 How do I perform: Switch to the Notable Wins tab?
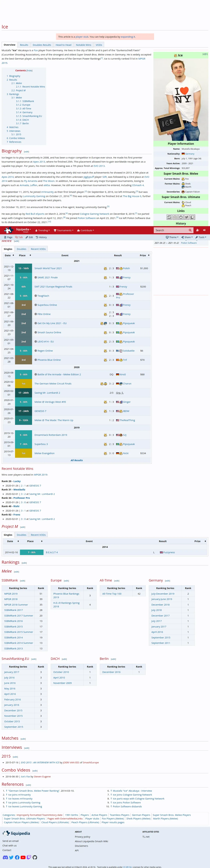[x=83, y=45]
